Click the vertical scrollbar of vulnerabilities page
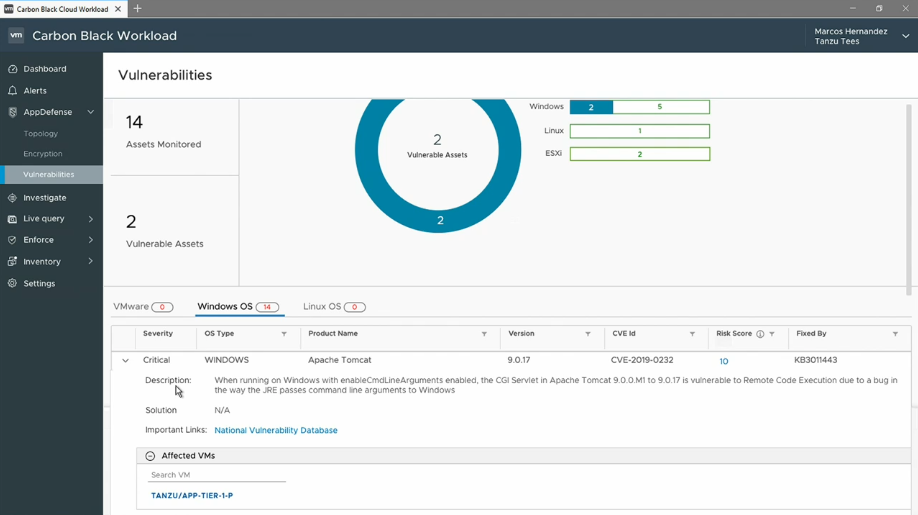The image size is (918, 515). pos(909,199)
